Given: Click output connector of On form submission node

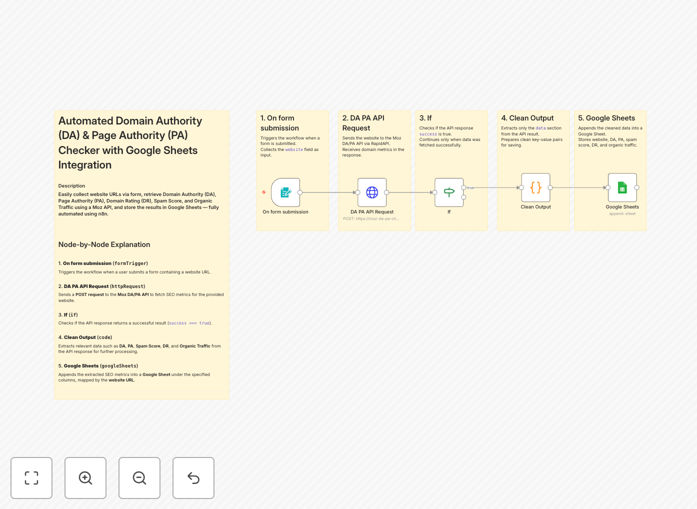Looking at the screenshot, I should pyautogui.click(x=300, y=192).
